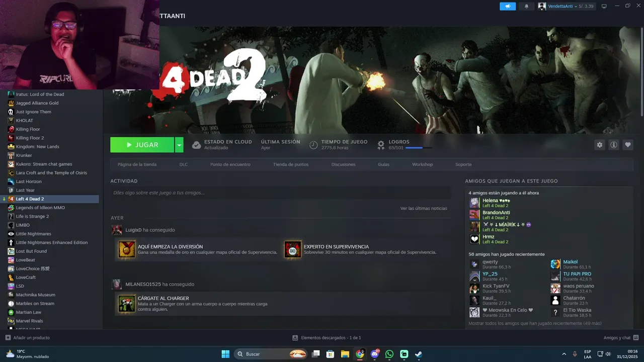
Task: Open WhatsApp from the taskbar
Action: [389, 354]
